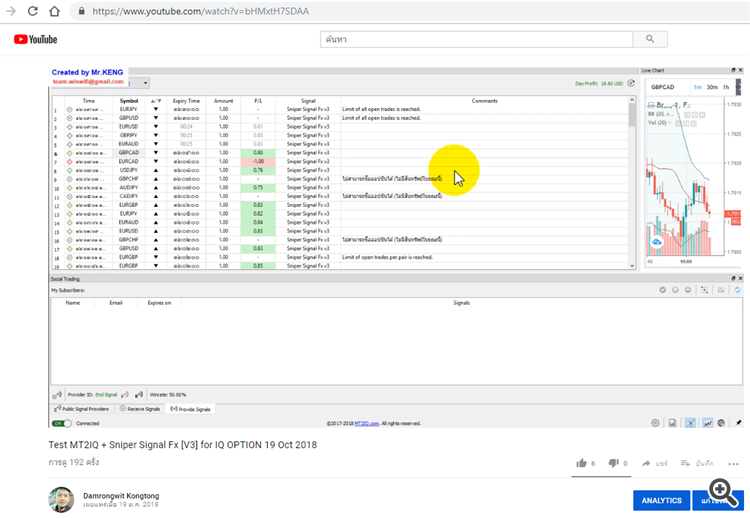Reset Day Profit with the circular icon
Image resolution: width=750 pixels, height=518 pixels.
(x=631, y=83)
